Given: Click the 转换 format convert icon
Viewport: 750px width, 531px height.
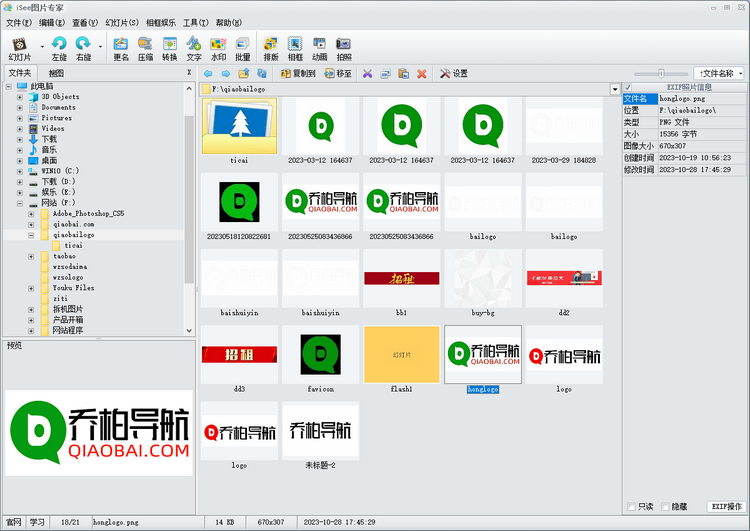Looking at the screenshot, I should 170,47.
